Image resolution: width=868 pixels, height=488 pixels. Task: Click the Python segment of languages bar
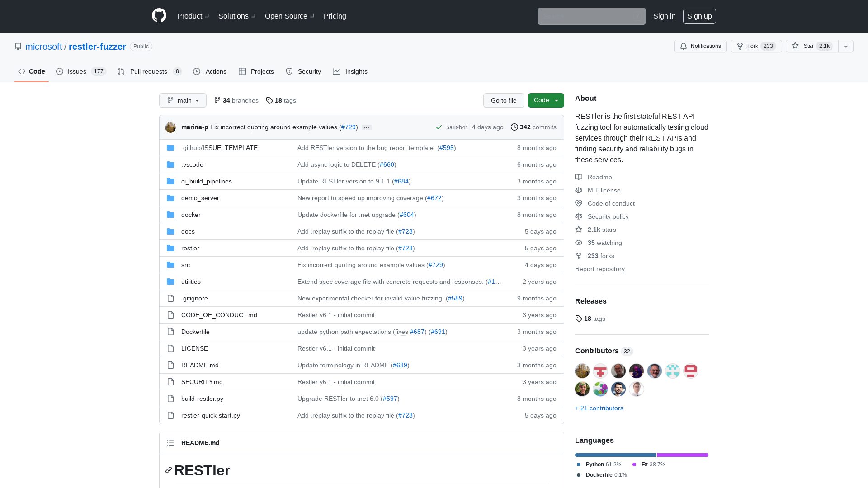click(x=615, y=455)
